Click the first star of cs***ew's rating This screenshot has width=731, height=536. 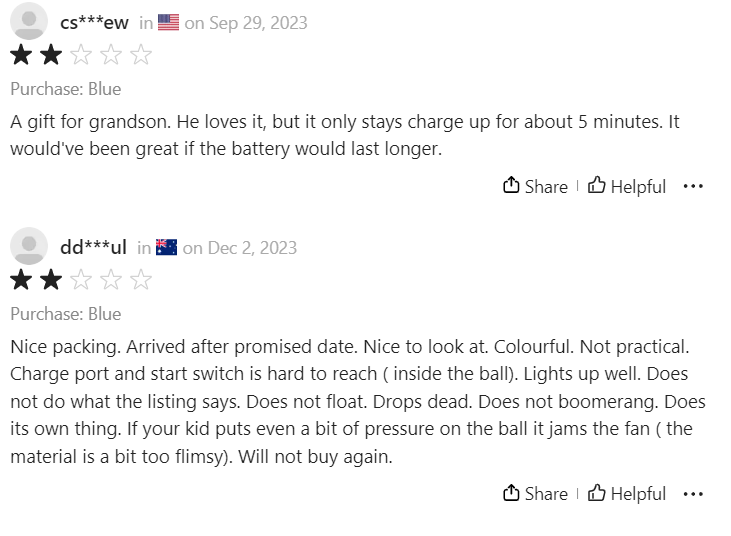click(x=21, y=55)
